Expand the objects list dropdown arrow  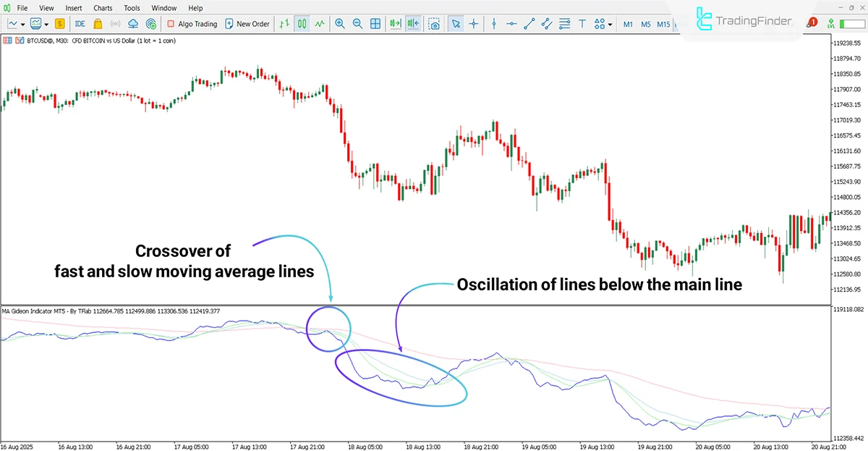tap(610, 24)
